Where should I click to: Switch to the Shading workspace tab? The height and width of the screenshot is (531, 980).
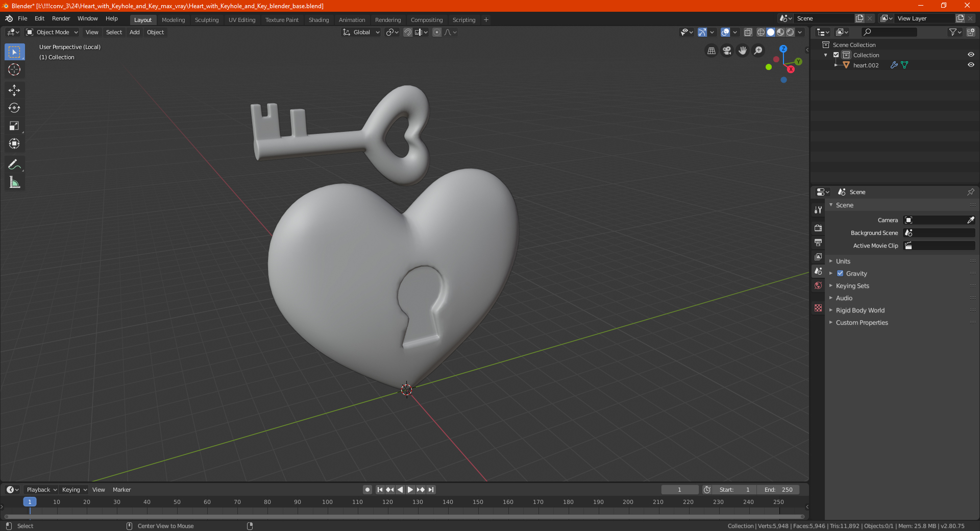tap(318, 20)
